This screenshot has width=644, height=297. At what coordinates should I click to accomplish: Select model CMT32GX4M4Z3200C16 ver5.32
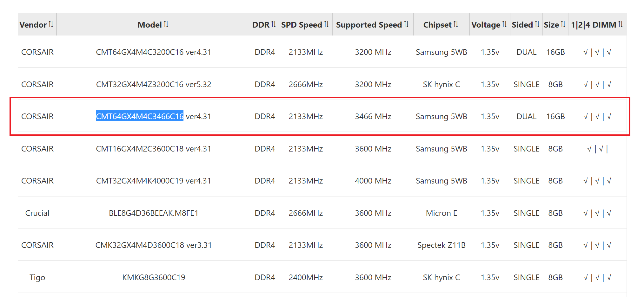(x=154, y=84)
